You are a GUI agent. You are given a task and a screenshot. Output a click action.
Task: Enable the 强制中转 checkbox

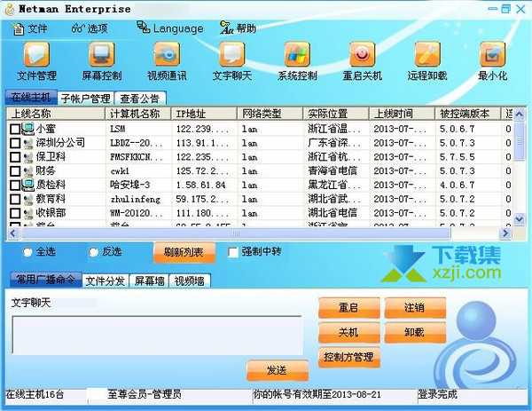233,252
